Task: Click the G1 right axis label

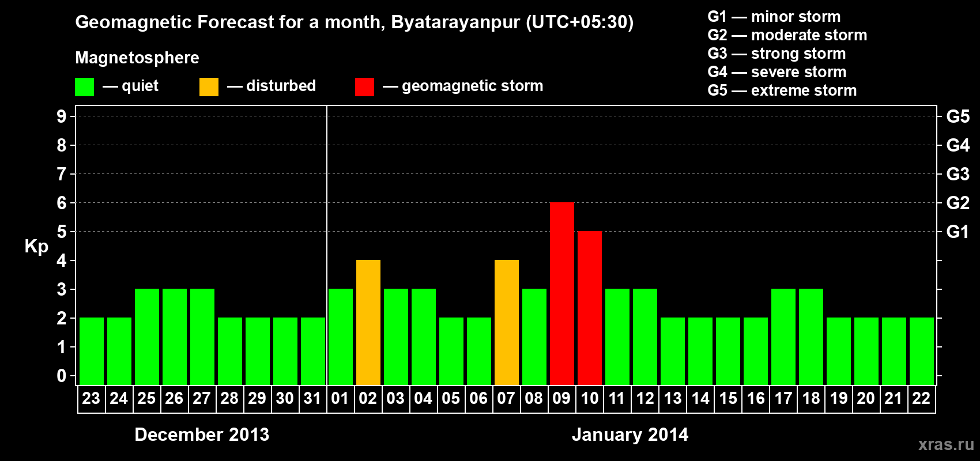Action: click(x=958, y=232)
